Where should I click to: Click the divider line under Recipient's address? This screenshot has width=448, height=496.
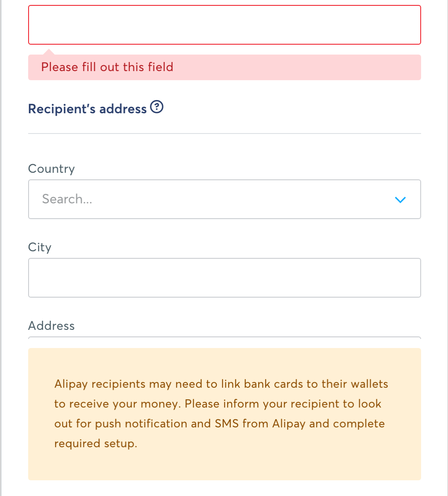tap(224, 134)
